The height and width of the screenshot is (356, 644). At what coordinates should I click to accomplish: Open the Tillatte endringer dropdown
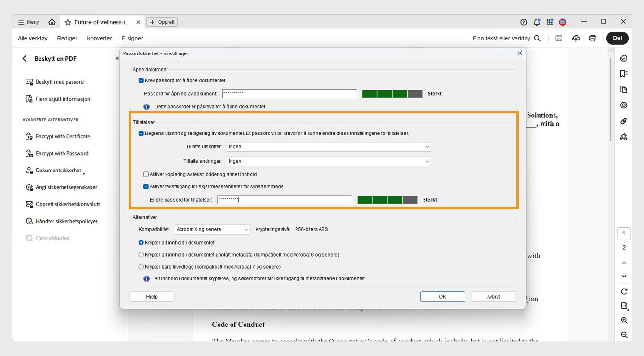tap(329, 161)
